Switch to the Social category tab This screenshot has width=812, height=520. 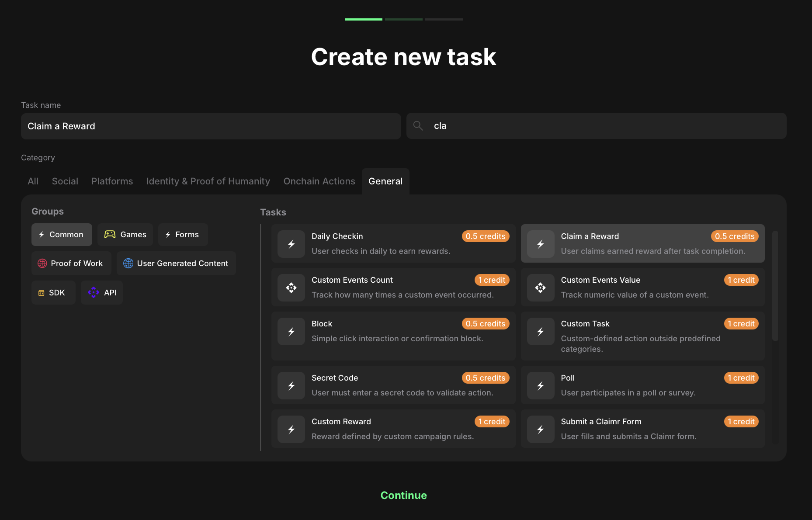[x=65, y=181]
